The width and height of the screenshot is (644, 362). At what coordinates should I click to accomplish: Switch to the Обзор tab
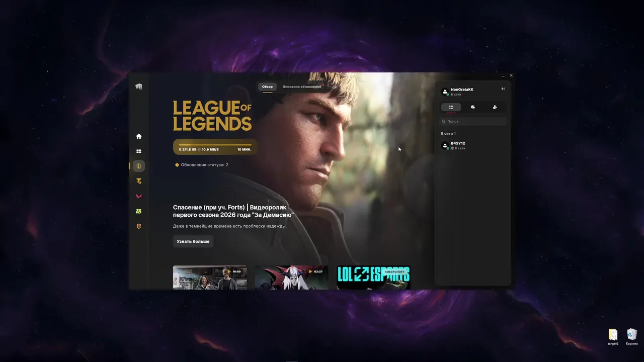pyautogui.click(x=268, y=87)
